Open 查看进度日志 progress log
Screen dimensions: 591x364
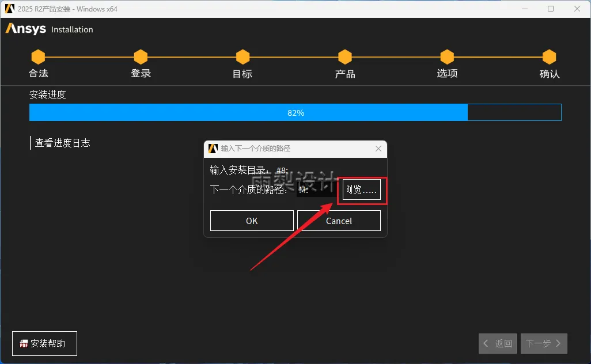click(x=63, y=143)
